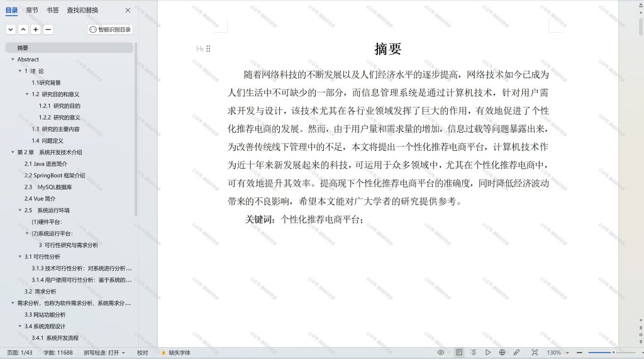Open the 查找和替换 tab
This screenshot has height=359, width=644.
point(82,10)
